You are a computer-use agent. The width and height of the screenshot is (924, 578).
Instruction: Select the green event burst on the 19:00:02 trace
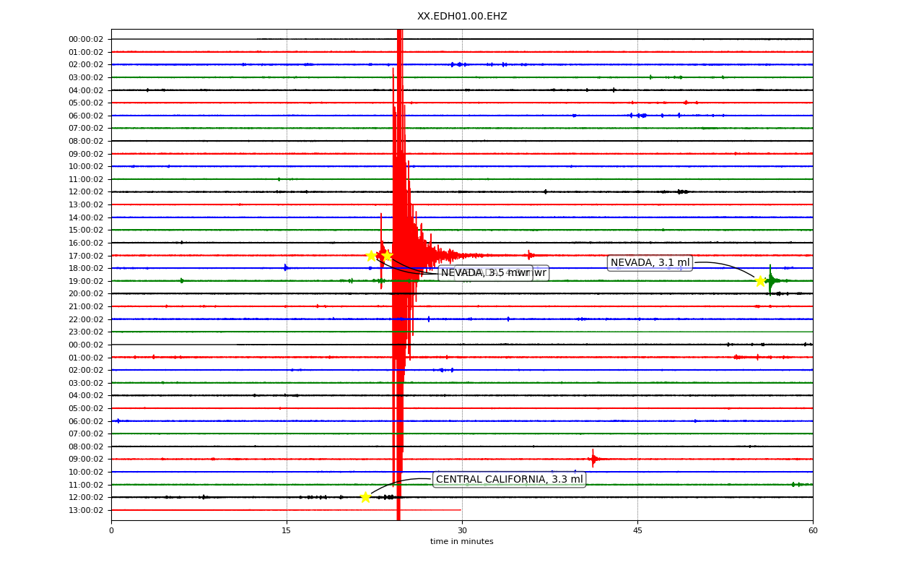tap(771, 280)
